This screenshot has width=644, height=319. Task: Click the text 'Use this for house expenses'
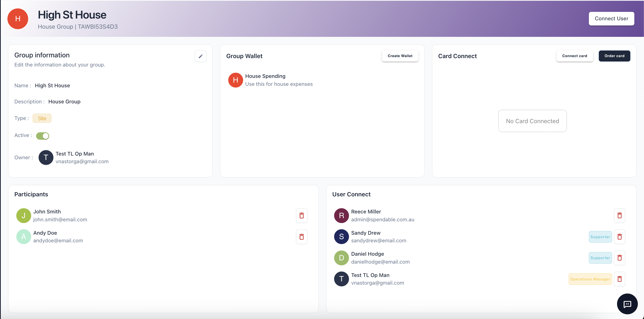point(279,84)
